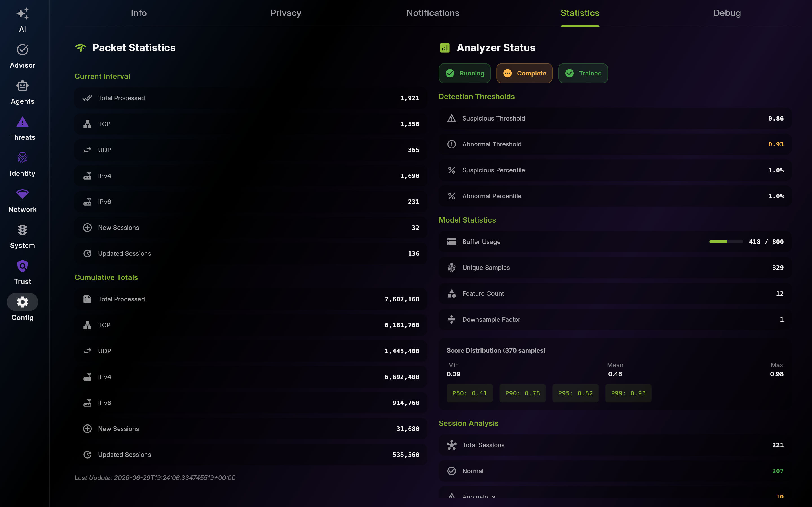Screen dimensions: 812x507
Task: Open the Network wifi icon
Action: pos(23,194)
